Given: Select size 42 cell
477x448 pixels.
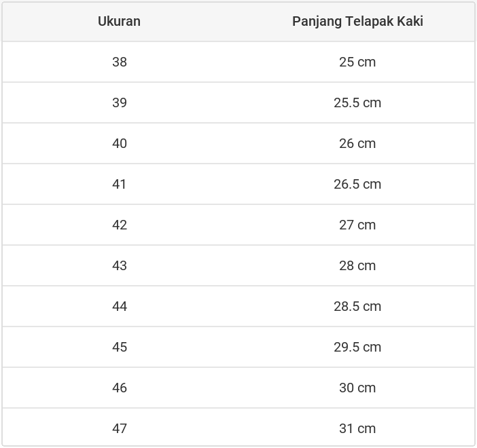Looking at the screenshot, I should [x=120, y=225].
